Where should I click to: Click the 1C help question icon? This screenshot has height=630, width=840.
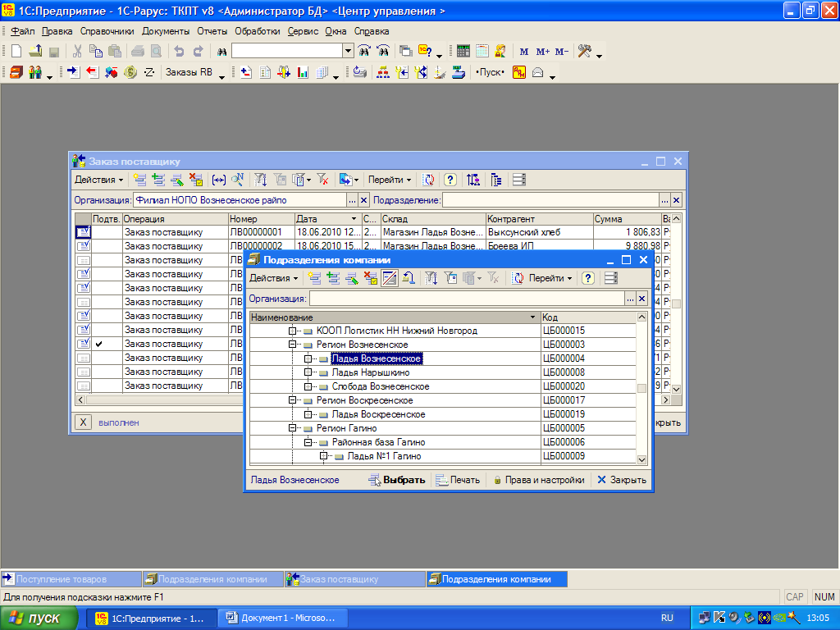click(425, 52)
